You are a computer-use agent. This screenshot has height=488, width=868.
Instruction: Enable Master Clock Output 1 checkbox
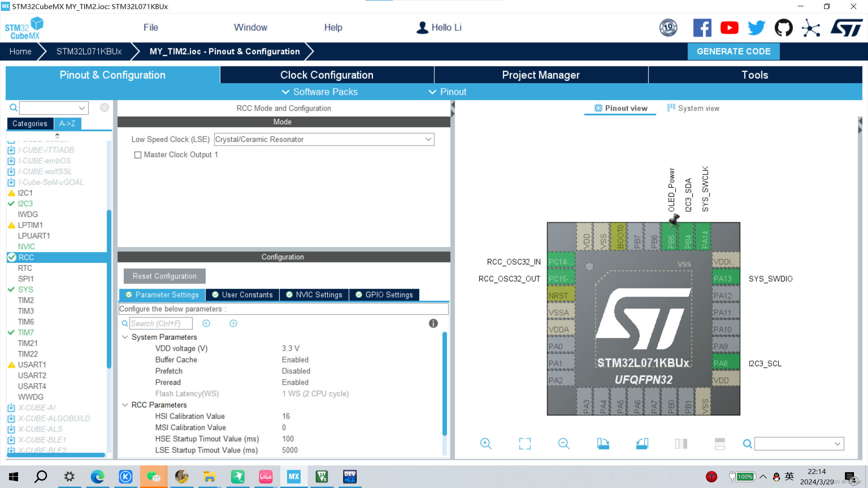point(138,155)
